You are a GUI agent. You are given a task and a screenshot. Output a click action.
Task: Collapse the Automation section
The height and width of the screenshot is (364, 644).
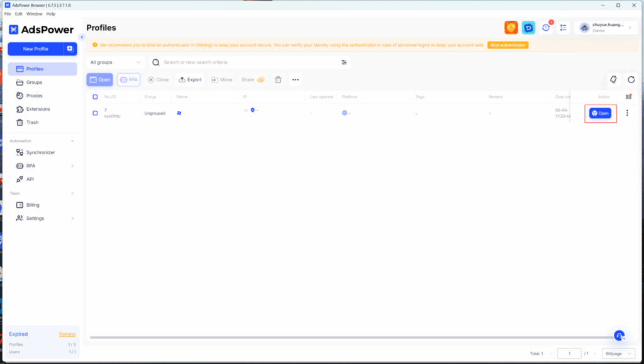click(x=72, y=141)
